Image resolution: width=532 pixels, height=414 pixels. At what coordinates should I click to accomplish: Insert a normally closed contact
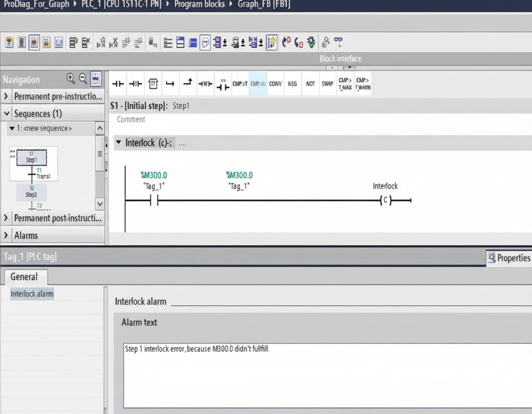click(135, 84)
